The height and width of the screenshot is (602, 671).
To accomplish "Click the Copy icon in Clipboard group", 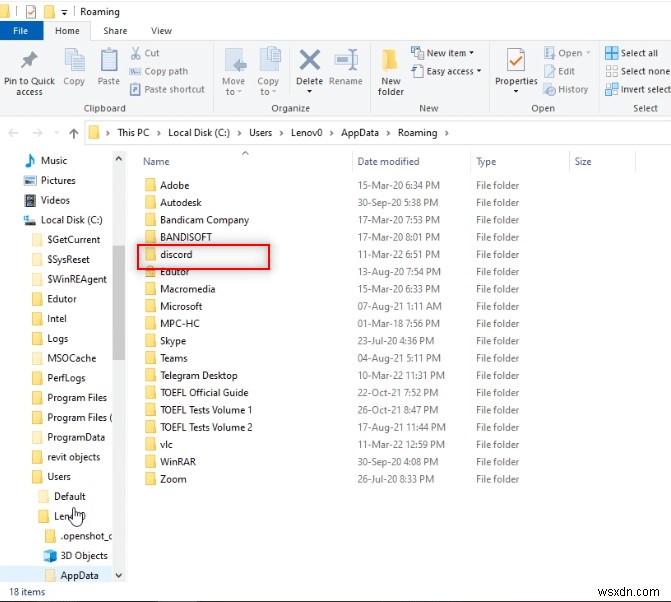I will pyautogui.click(x=74, y=60).
